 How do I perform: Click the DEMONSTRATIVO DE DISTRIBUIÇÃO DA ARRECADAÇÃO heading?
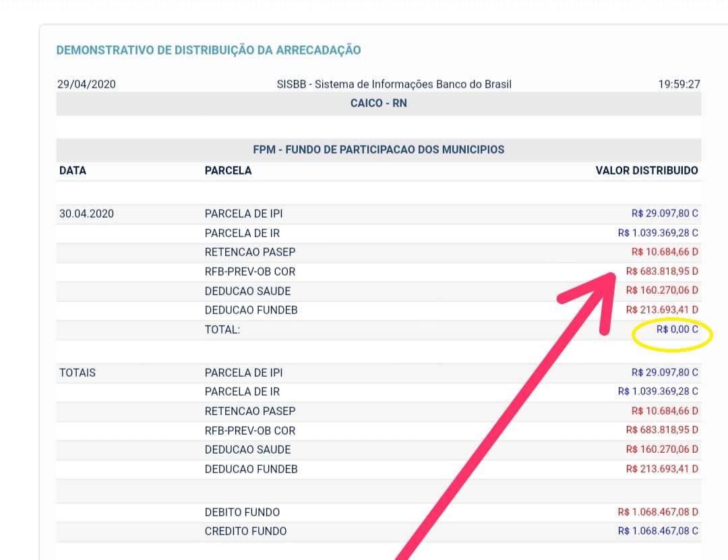click(x=208, y=50)
